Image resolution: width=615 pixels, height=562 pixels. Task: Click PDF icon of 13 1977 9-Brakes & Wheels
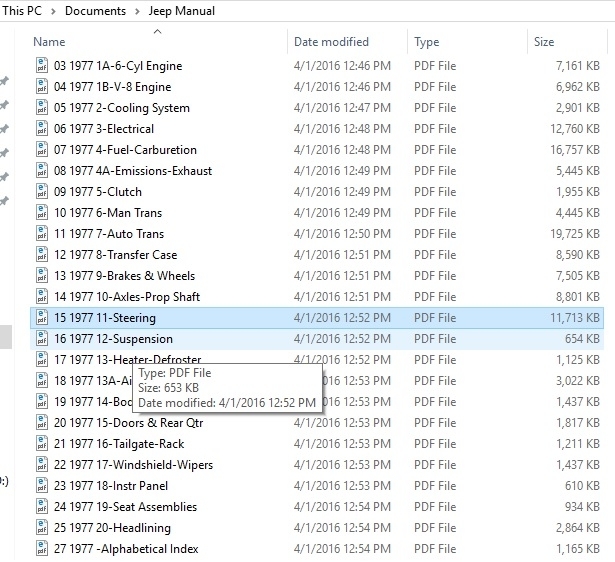tap(42, 276)
